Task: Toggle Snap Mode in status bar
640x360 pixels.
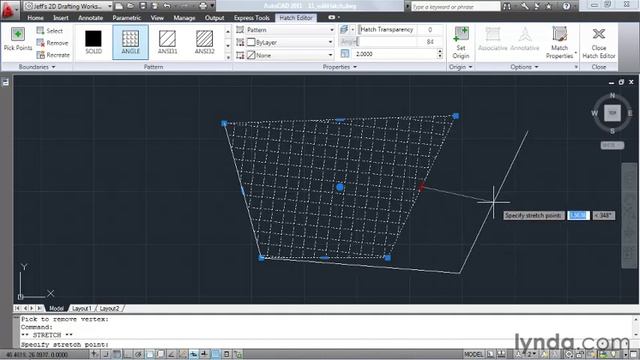Action: pos(106,354)
